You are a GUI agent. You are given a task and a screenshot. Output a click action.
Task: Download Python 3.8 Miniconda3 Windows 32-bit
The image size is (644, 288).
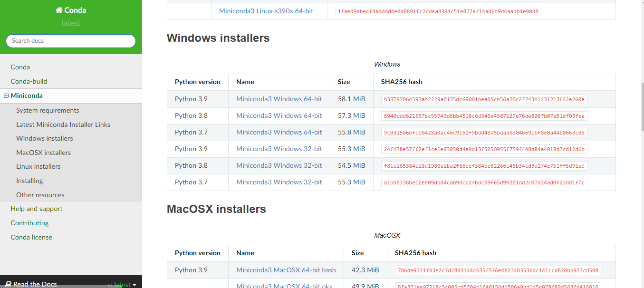click(x=279, y=165)
